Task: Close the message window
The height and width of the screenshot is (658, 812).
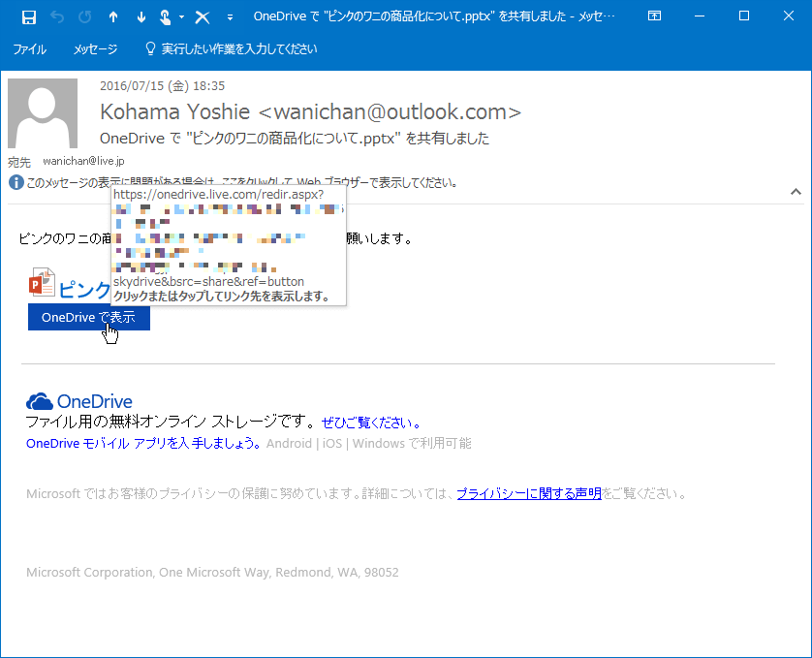Action: (x=789, y=16)
